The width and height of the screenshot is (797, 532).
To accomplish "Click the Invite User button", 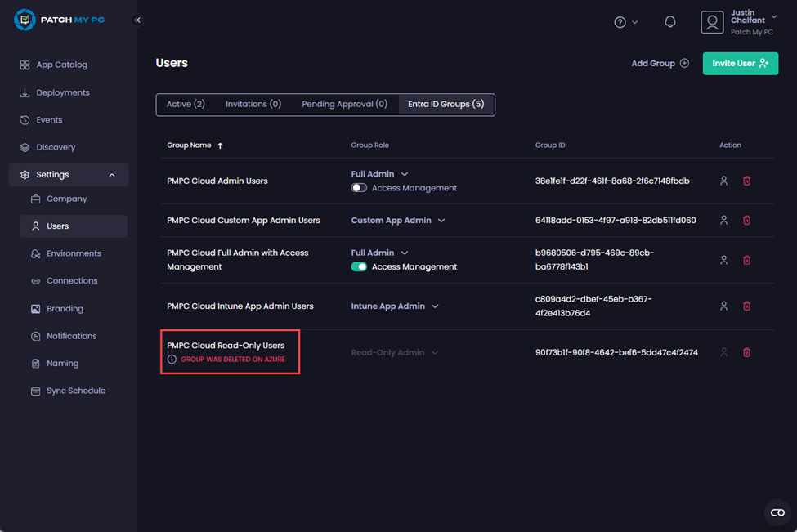I will coord(740,63).
